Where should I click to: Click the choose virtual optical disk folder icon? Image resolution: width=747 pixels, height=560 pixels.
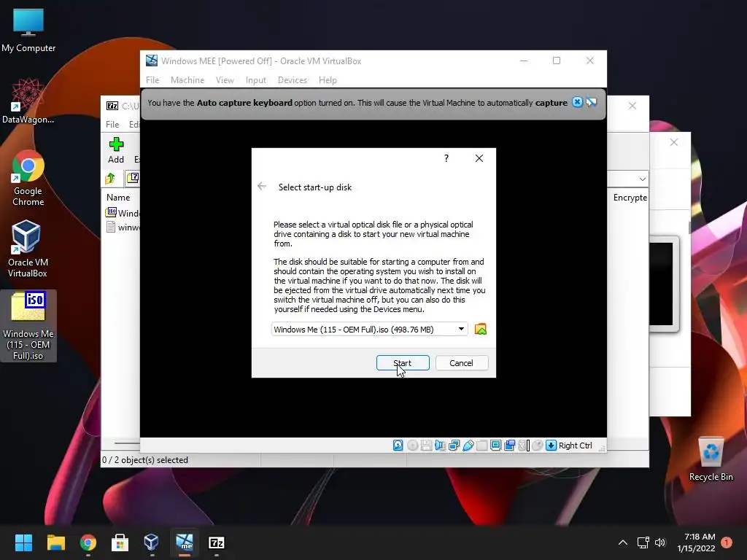coord(481,329)
